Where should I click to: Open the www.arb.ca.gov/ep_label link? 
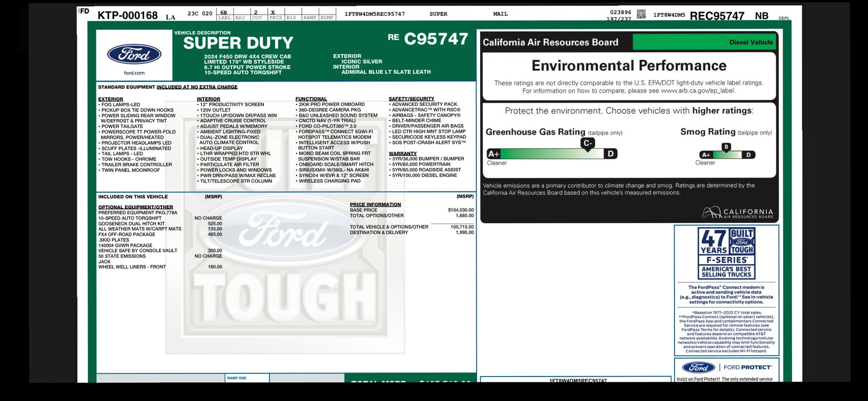point(698,90)
